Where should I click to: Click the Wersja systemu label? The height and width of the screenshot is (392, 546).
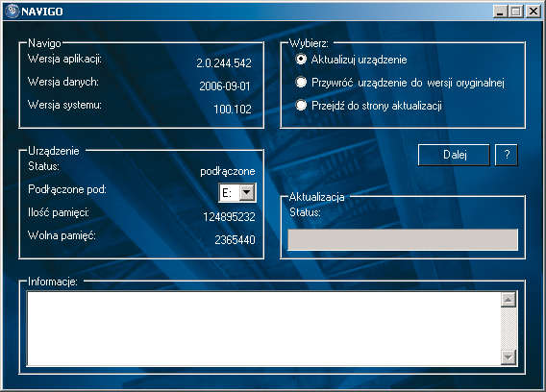(64, 105)
